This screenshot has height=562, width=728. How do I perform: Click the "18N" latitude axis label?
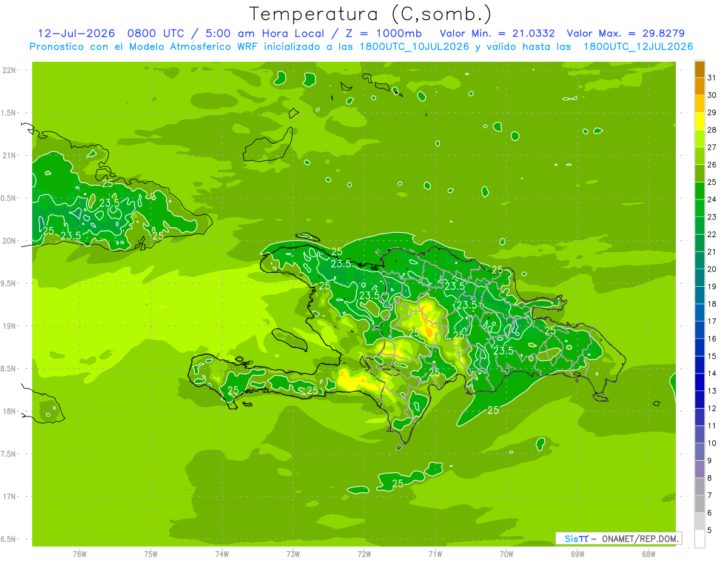[10, 412]
